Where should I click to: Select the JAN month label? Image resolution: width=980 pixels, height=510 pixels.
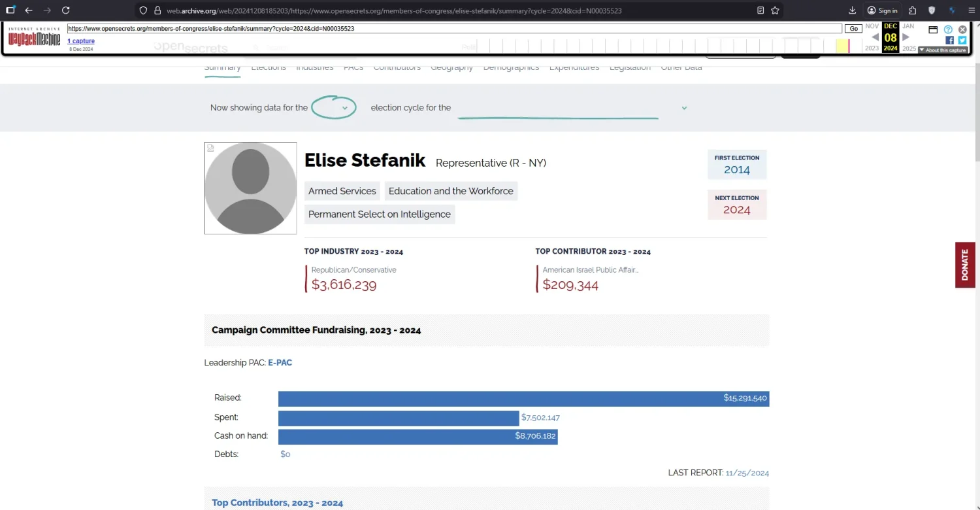(908, 26)
